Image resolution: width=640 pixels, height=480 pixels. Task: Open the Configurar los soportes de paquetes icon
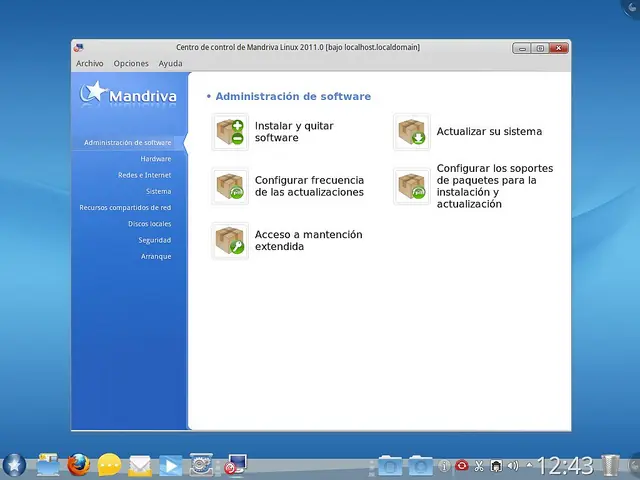(x=411, y=186)
